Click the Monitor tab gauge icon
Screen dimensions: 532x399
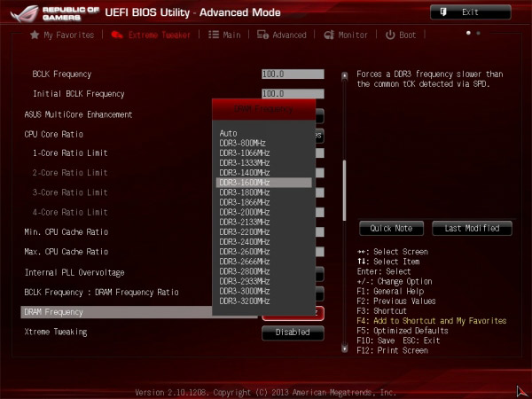click(x=329, y=35)
